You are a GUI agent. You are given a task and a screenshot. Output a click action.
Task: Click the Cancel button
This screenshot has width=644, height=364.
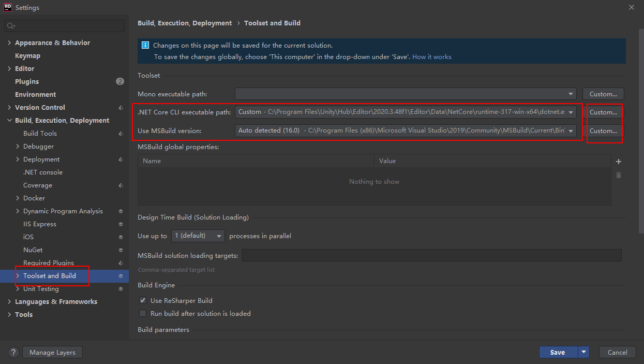coord(617,352)
